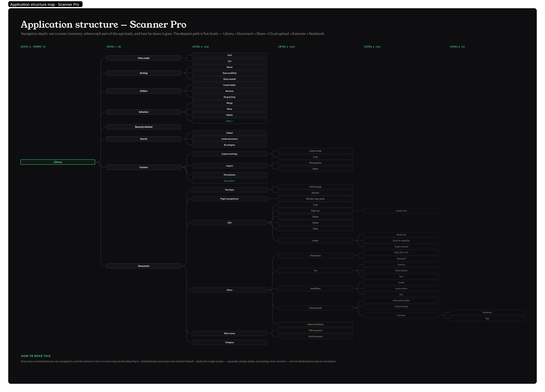Click the Notebook node
Screen dimensions: 545x392
(487, 312)
